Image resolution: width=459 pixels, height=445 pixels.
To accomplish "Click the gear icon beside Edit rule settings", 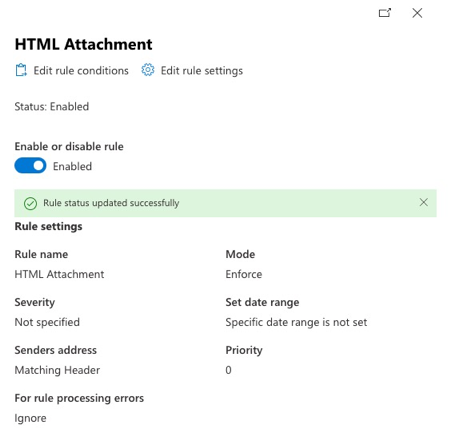I will [x=148, y=70].
